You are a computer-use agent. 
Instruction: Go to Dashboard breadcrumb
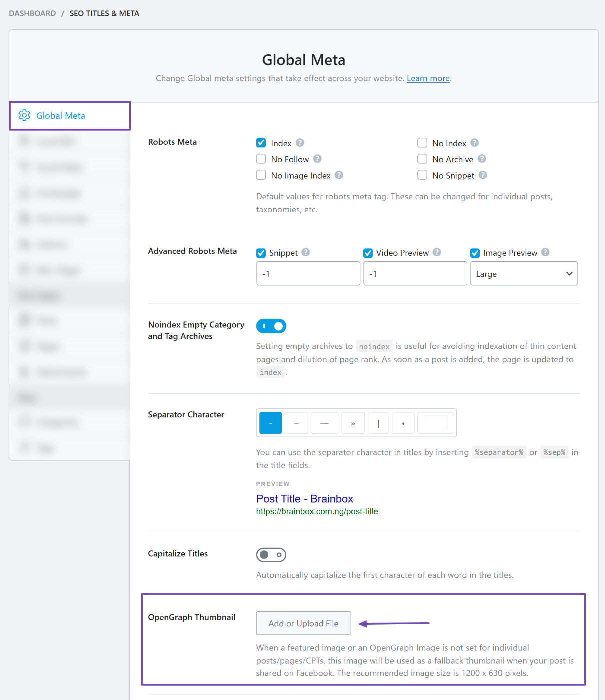pyautogui.click(x=32, y=13)
